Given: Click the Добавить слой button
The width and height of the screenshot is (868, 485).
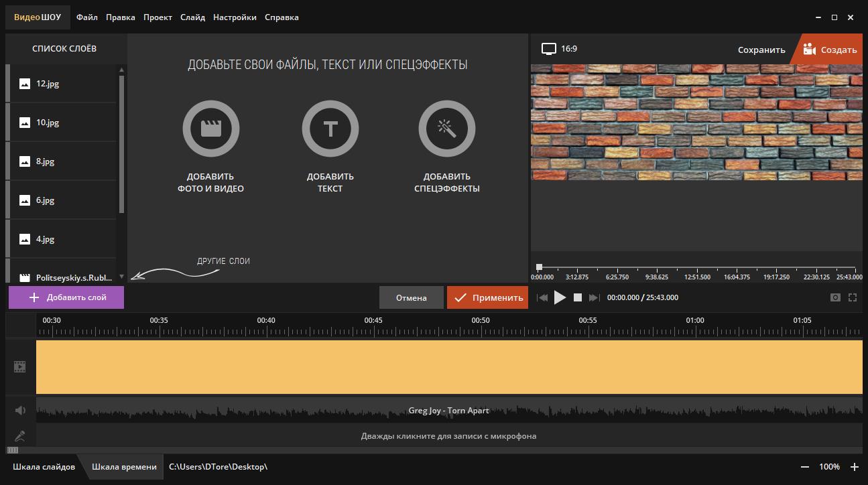Looking at the screenshot, I should 66,297.
